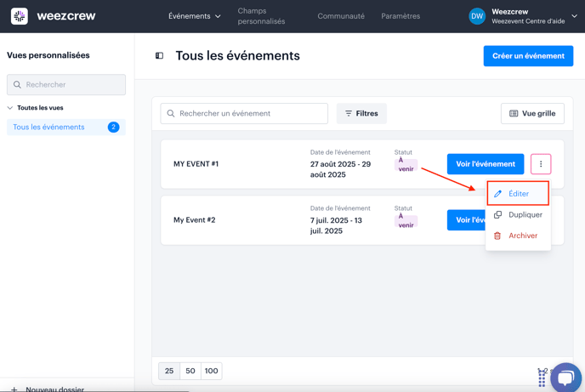Click Voir l'événement for MY EVENT #1
585x392 pixels.
[486, 164]
